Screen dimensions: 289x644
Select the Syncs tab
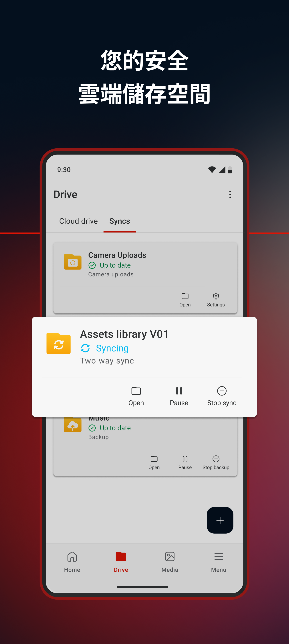[120, 221]
